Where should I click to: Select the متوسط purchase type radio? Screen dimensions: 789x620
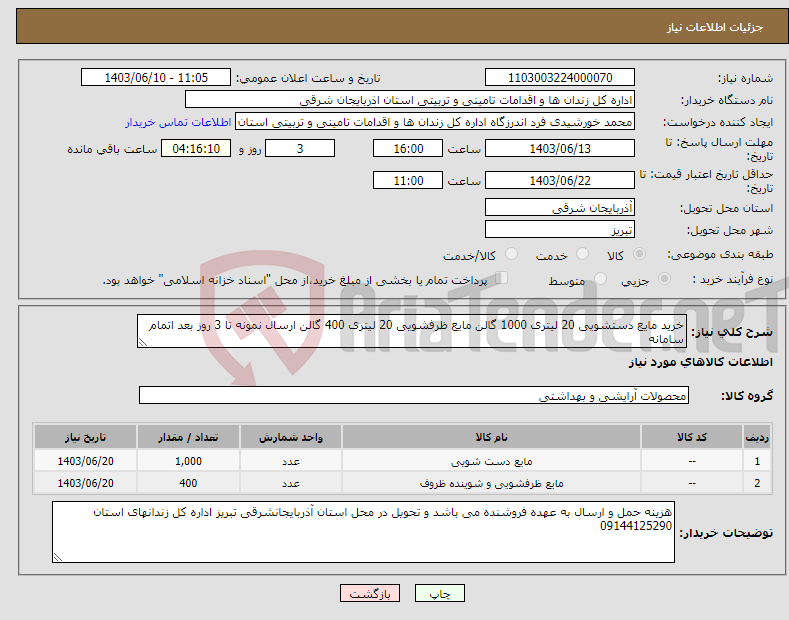(600, 279)
